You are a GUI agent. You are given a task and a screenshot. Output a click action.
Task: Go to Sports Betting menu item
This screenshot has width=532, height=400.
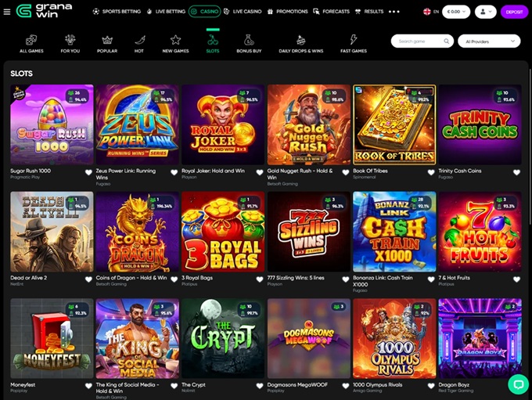[117, 12]
